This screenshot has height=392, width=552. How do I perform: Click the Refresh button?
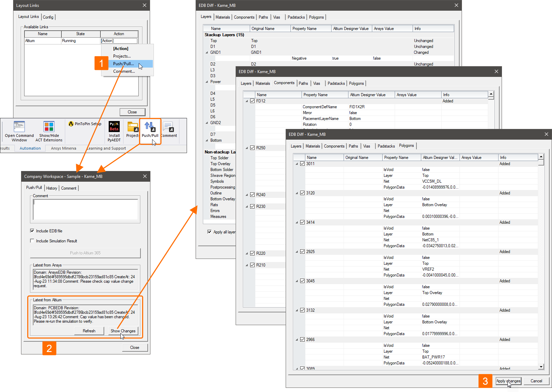coord(89,331)
